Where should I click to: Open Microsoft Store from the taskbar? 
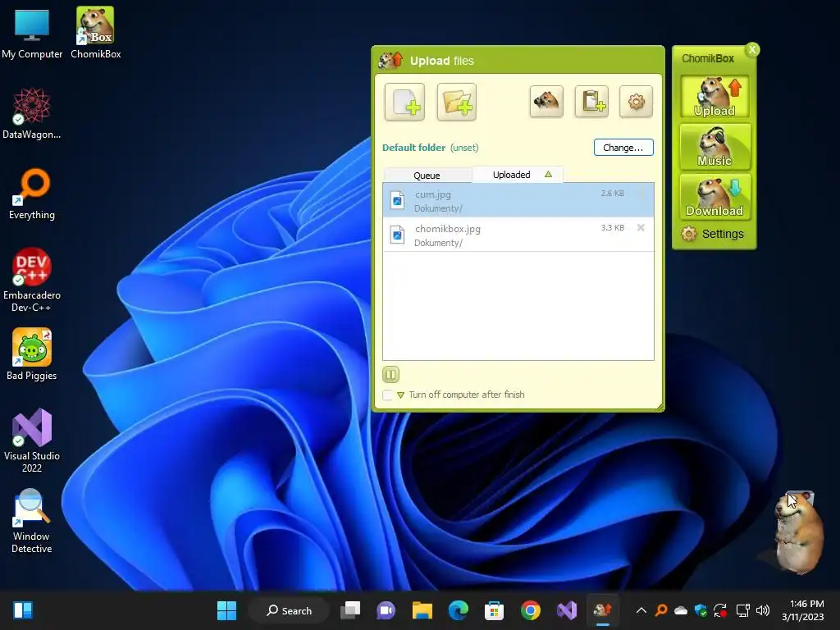coord(494,610)
